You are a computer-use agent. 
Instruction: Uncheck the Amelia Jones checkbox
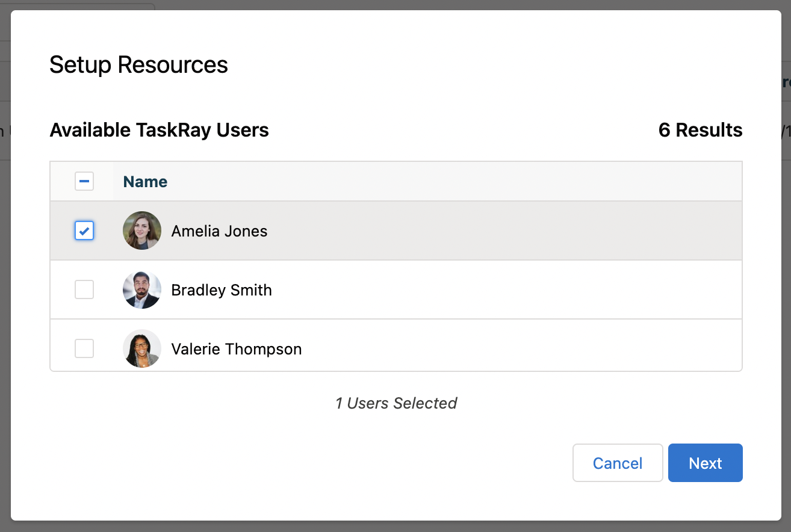click(84, 230)
